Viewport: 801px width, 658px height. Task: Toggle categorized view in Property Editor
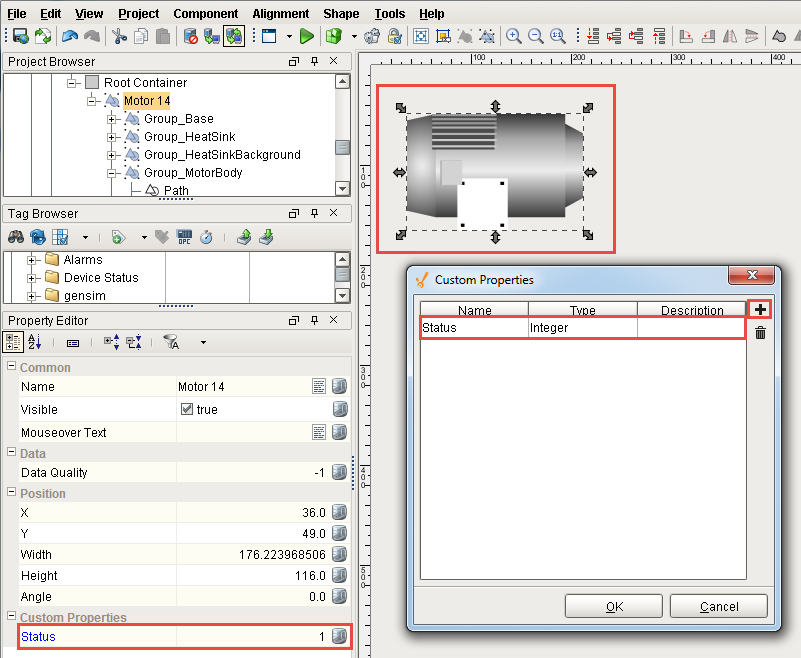click(x=14, y=342)
